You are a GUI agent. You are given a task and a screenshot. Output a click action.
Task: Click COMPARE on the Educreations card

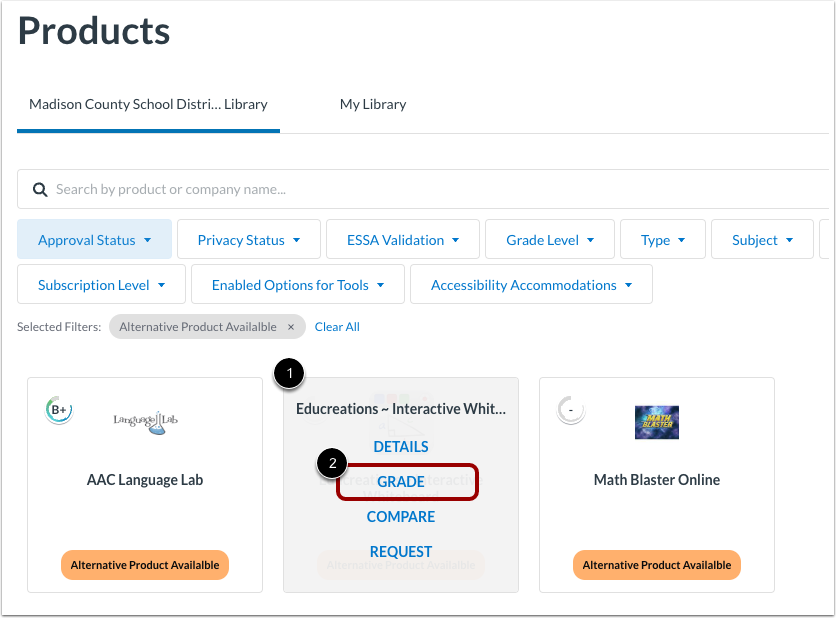[x=401, y=517]
